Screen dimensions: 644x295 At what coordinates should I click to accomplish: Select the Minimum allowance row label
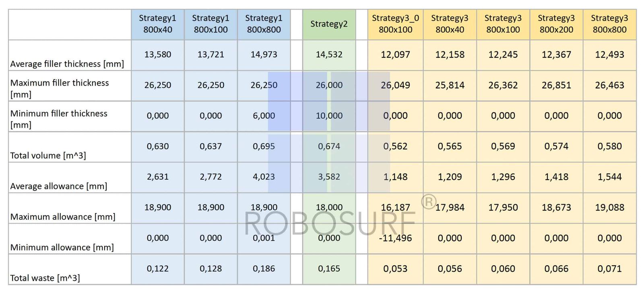point(62,247)
